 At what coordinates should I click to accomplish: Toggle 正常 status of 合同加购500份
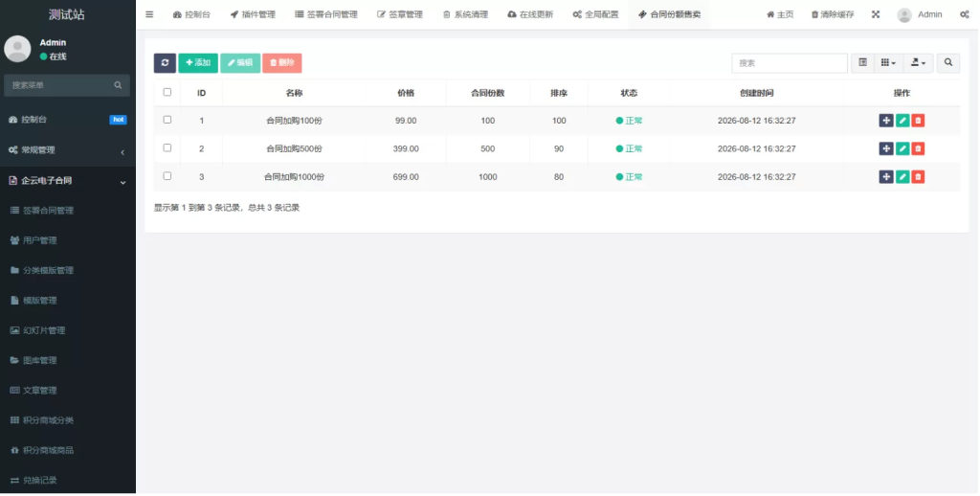click(629, 148)
